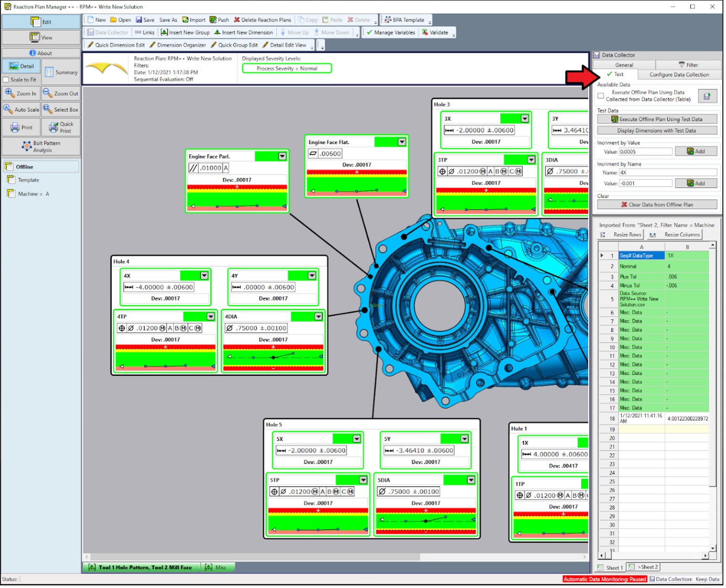Toggle the Scale to Fit option

[6, 80]
